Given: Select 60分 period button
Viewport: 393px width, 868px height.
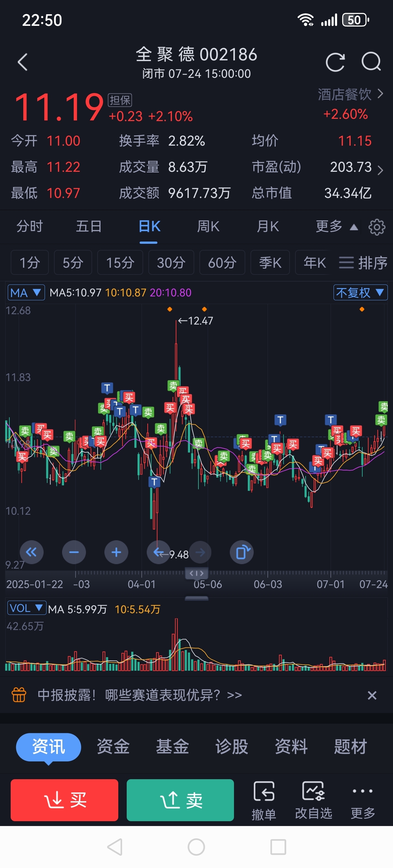Looking at the screenshot, I should point(222,263).
